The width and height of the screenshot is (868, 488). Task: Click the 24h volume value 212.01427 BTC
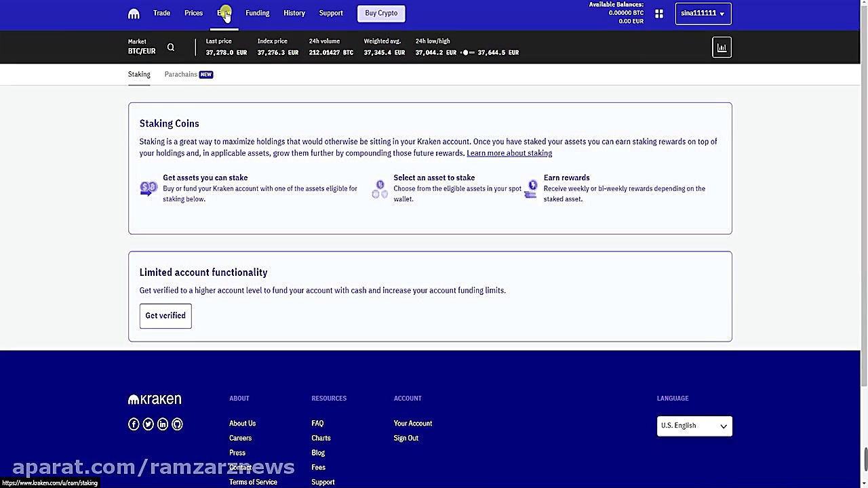tap(331, 52)
